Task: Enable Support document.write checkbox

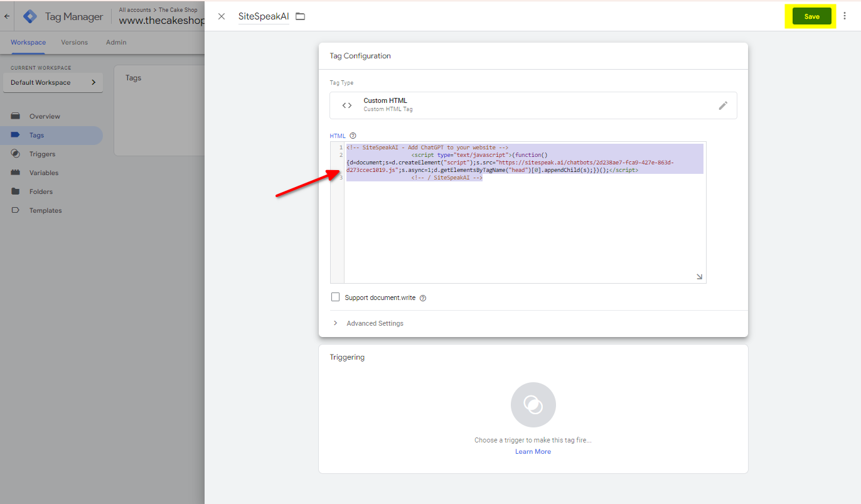Action: pyautogui.click(x=335, y=297)
